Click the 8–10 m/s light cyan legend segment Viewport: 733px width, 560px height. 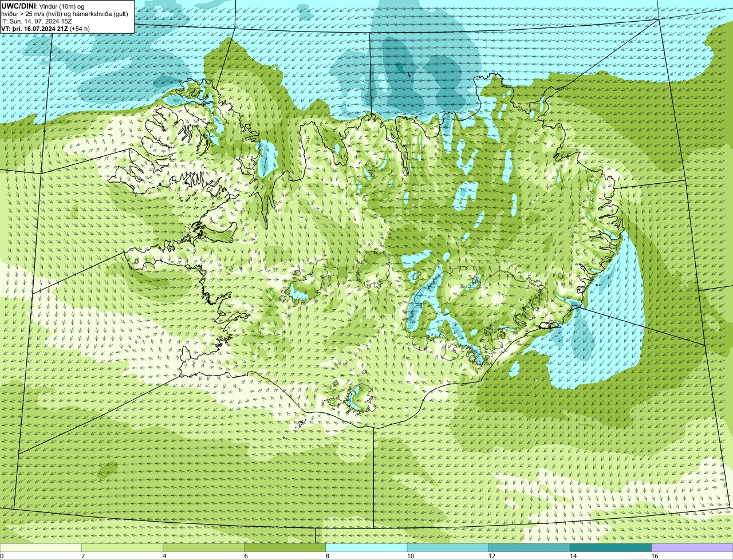point(366,547)
